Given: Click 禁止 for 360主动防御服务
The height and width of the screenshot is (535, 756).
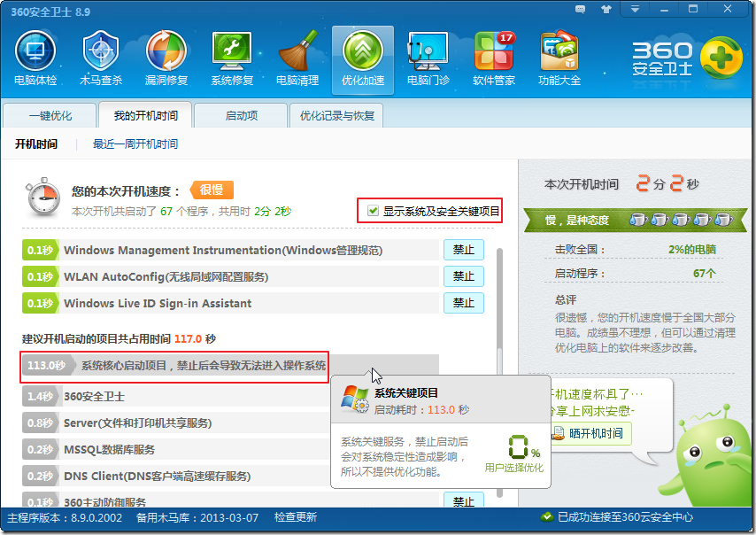Looking at the screenshot, I should click(463, 500).
